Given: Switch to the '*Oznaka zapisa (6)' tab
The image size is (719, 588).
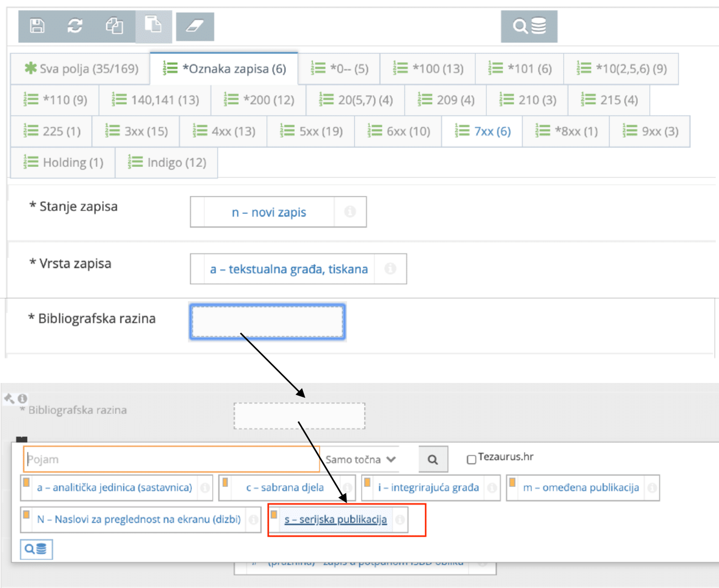Looking at the screenshot, I should coord(224,69).
